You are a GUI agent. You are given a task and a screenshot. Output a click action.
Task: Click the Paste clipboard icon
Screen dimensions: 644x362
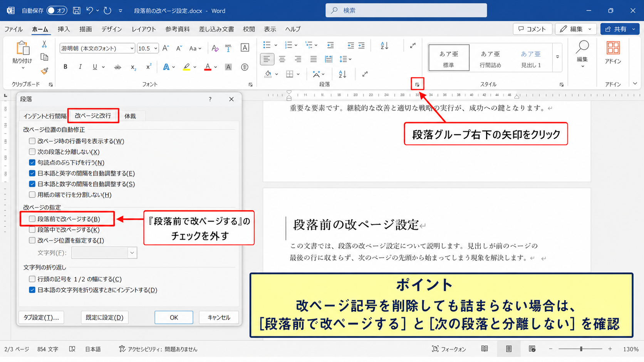[23, 48]
